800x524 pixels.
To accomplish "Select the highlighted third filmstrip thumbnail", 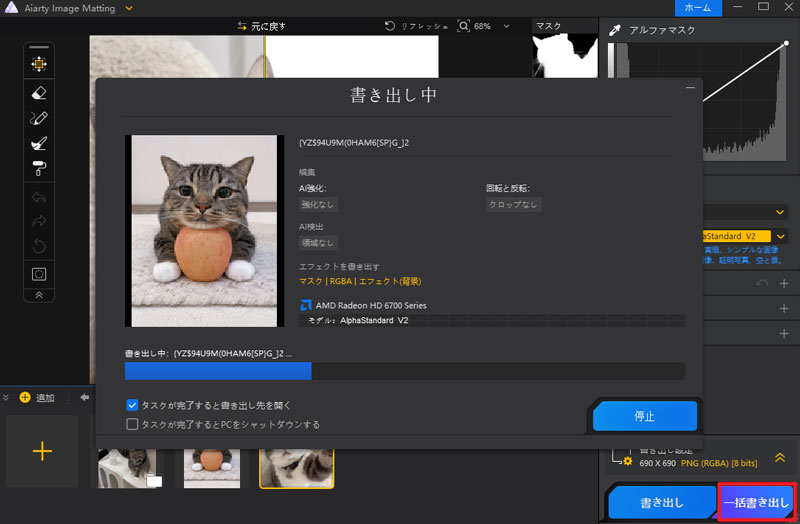I will point(296,468).
